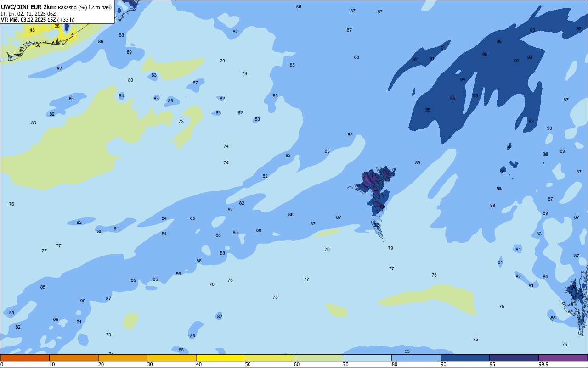Viewport: 588px width, 368px height.
Task: Select the '10' legend scale label
Action: point(52,364)
